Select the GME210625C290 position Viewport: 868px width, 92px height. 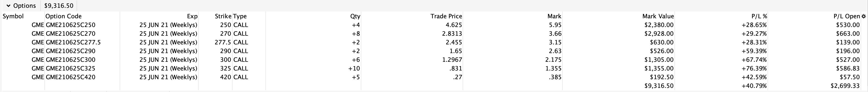70,51
